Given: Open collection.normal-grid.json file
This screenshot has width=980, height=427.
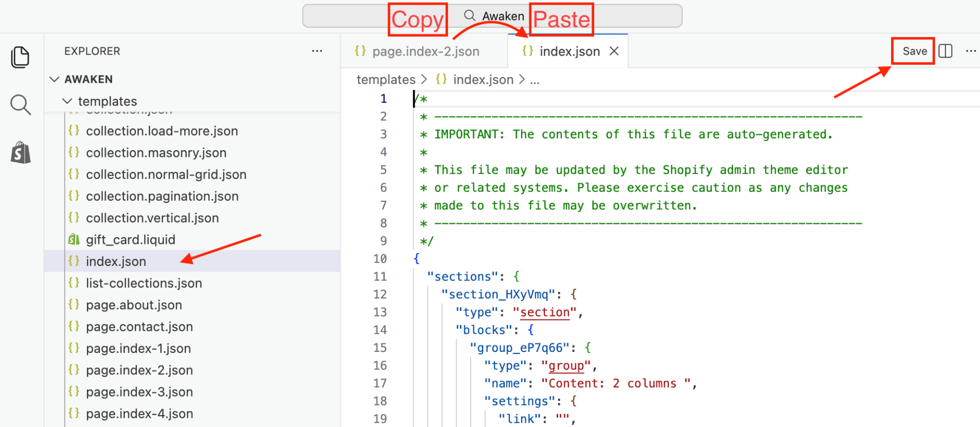Looking at the screenshot, I should [x=166, y=174].
